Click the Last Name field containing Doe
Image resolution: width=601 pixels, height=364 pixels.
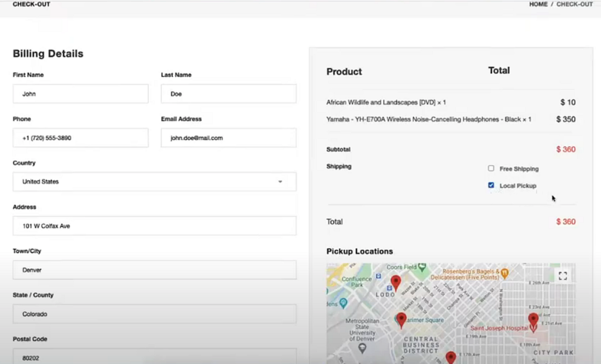pos(229,94)
